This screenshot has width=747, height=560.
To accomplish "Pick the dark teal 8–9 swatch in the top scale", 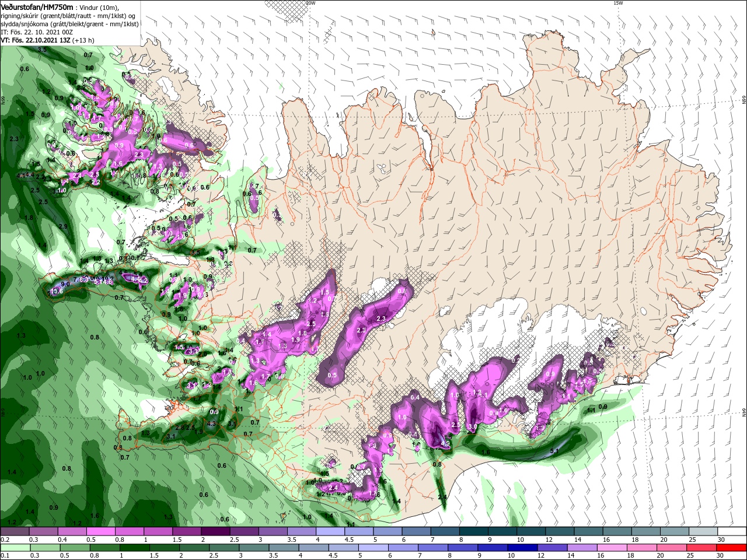I will pyautogui.click(x=474, y=531).
